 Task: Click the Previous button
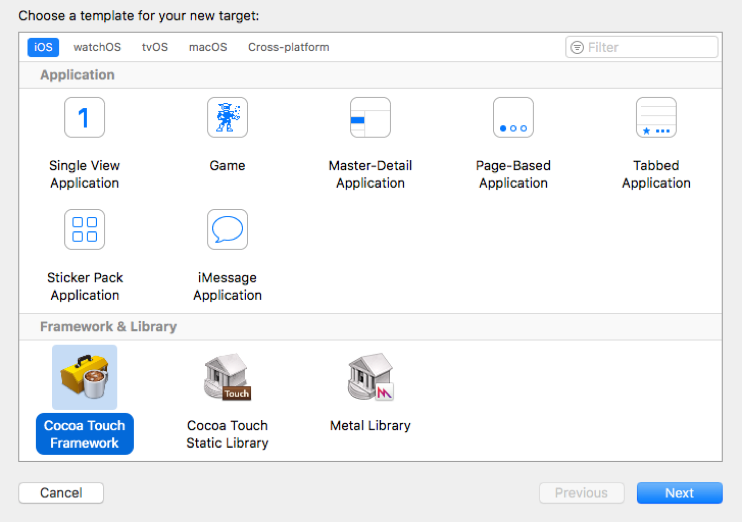tap(581, 493)
